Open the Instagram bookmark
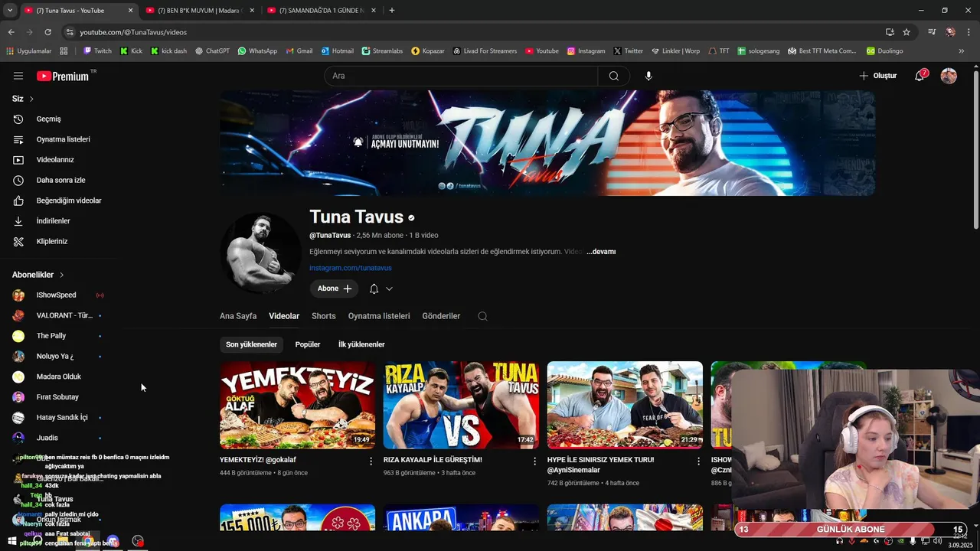Image resolution: width=980 pixels, height=551 pixels. tap(586, 51)
